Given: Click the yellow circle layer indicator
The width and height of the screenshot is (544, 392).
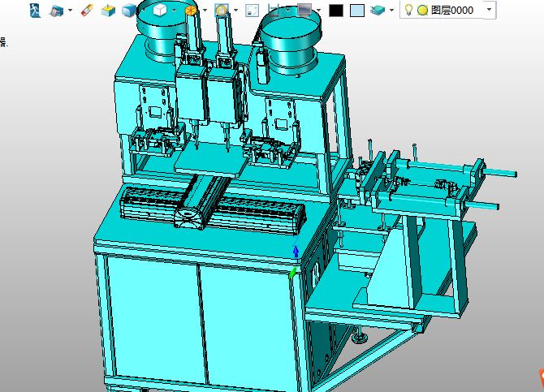Looking at the screenshot, I should (422, 11).
